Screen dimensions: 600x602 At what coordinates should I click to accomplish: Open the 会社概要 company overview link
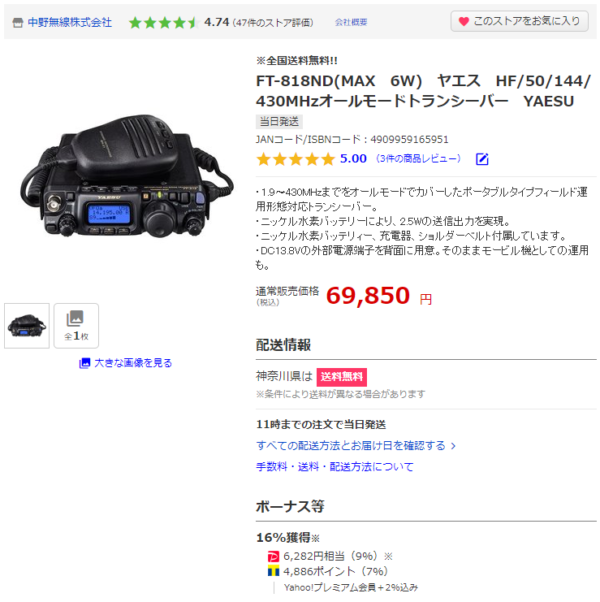(x=350, y=22)
